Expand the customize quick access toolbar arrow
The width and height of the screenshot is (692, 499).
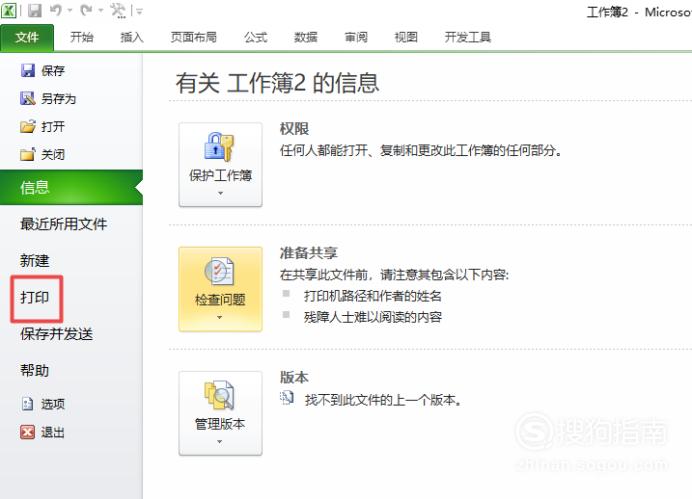point(139,11)
